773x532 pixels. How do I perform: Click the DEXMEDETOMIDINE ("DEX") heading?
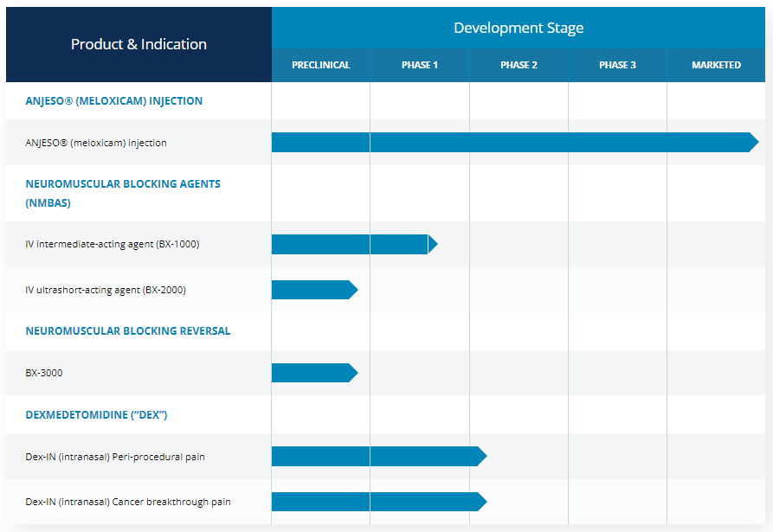(x=96, y=415)
